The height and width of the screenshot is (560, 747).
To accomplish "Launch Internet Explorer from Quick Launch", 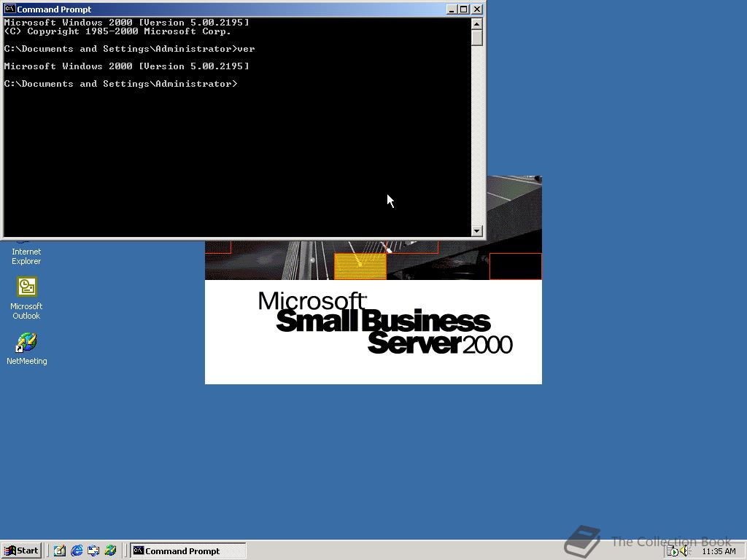I will 77,551.
